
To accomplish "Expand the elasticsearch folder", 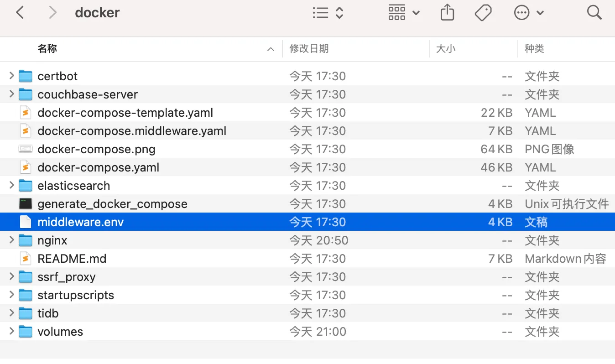I will point(11,185).
